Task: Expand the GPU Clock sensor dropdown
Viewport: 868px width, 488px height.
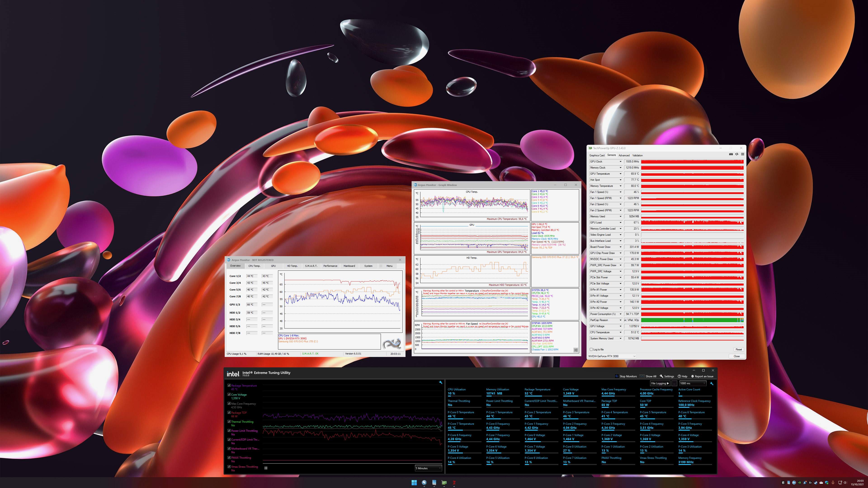Action: [620, 162]
